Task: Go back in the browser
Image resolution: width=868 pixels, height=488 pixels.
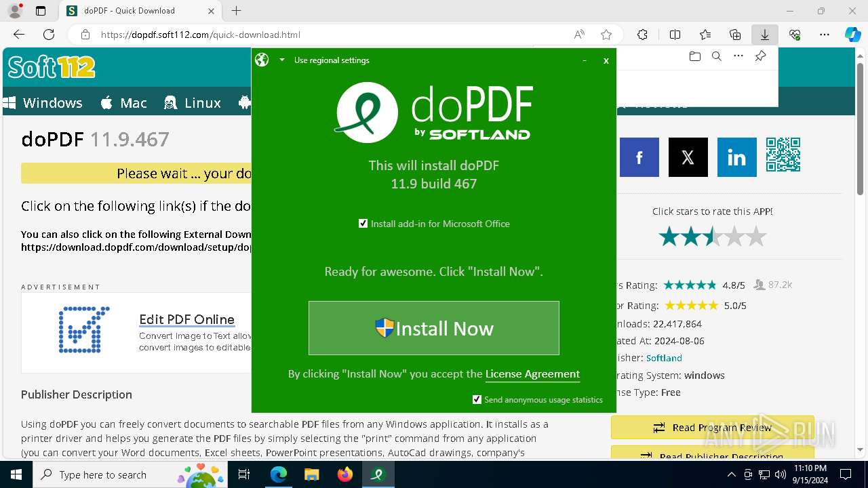Action: 19,35
